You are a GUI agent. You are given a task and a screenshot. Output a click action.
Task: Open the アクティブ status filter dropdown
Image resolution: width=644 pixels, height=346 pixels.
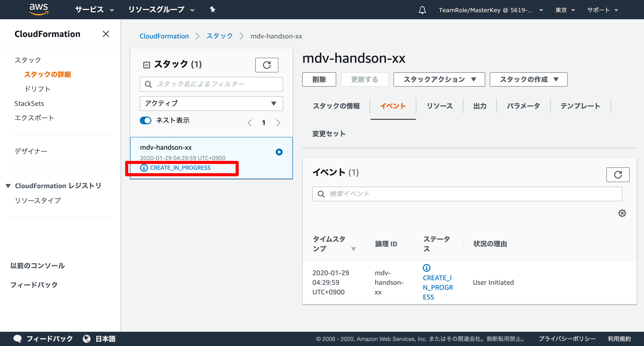(x=211, y=103)
